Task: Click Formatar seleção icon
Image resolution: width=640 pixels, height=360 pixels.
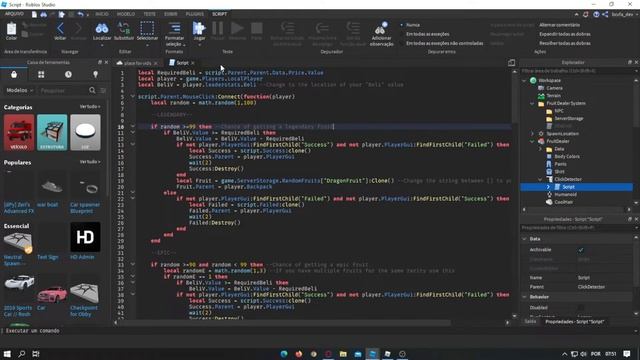Action: [x=175, y=28]
